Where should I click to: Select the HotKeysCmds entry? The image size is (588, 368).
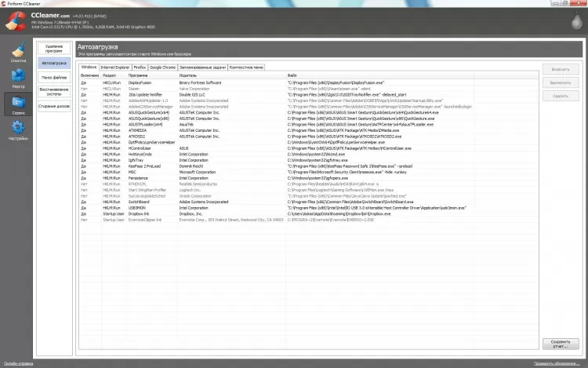click(309, 154)
